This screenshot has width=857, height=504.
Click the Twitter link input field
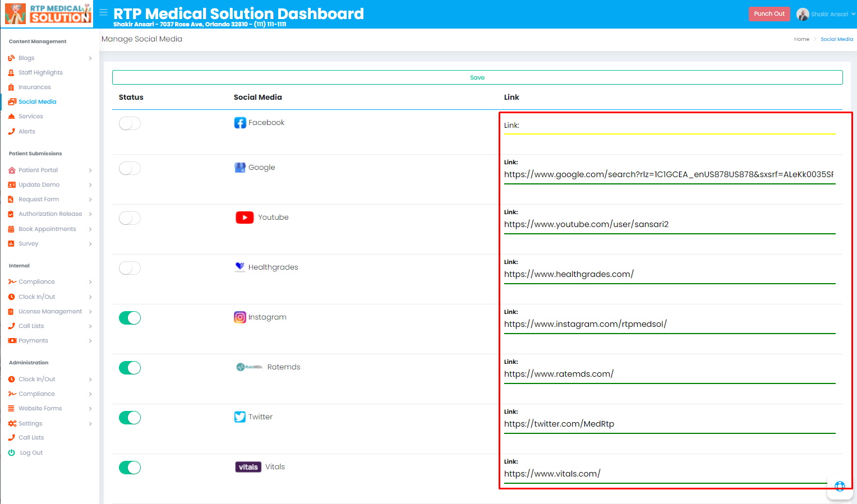(x=670, y=424)
